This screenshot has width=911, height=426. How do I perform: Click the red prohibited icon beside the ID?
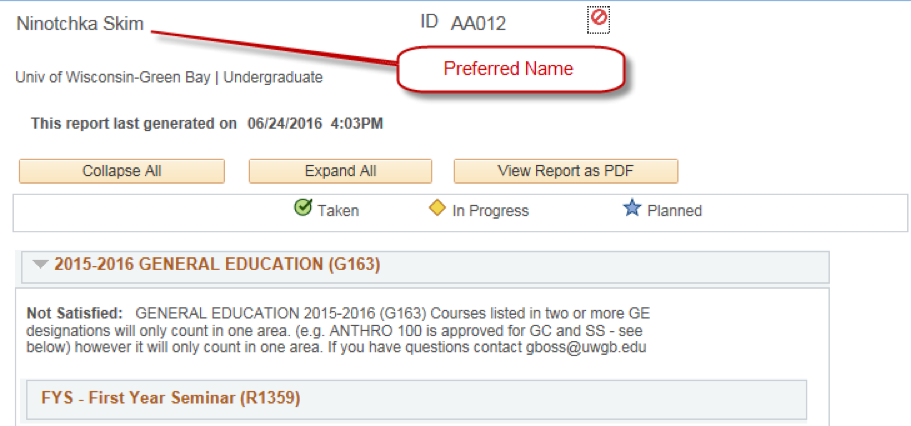tap(598, 19)
